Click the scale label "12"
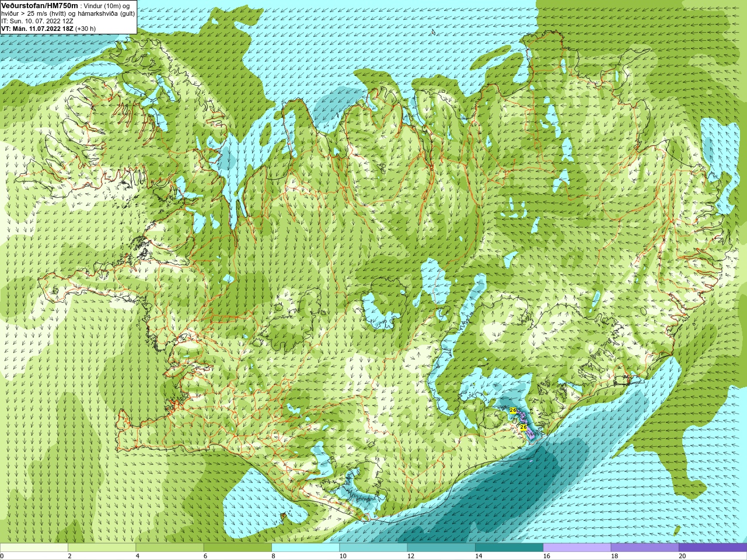747x560 pixels. click(x=411, y=556)
